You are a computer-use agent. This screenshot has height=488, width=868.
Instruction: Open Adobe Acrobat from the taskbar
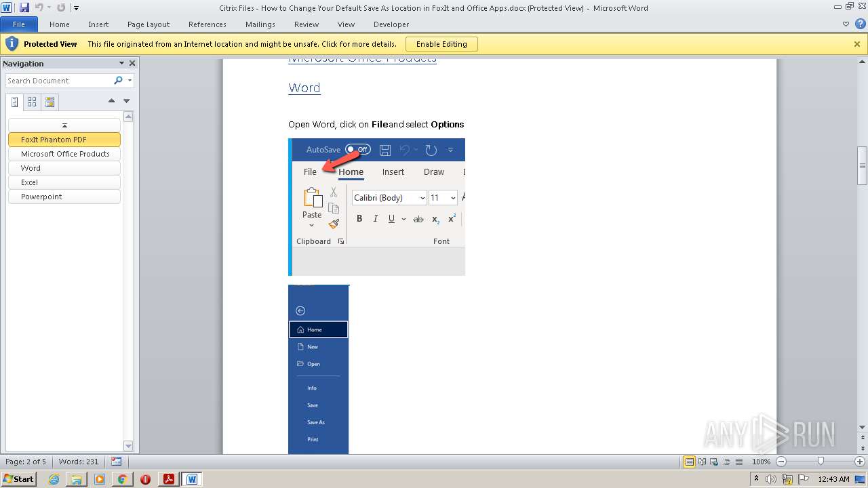point(168,479)
